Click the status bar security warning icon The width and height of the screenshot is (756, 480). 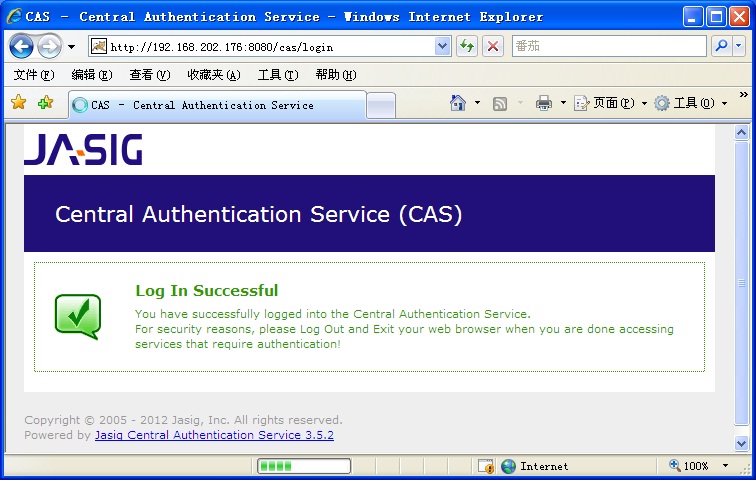(486, 466)
